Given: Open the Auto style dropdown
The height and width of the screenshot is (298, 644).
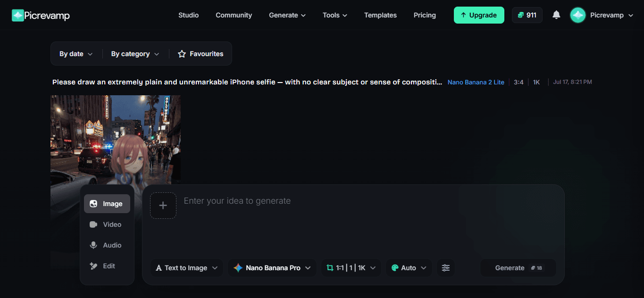Looking at the screenshot, I should 409,268.
